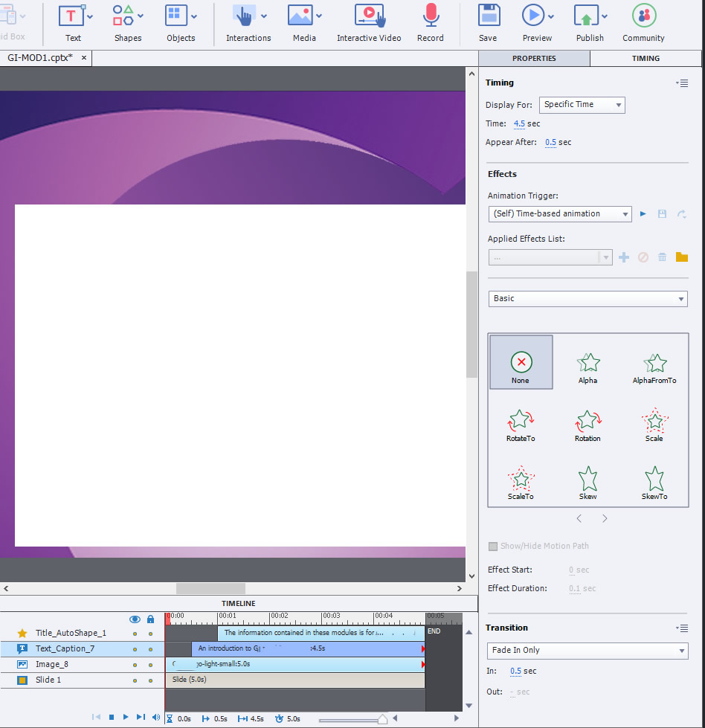705x728 pixels.
Task: Toggle the timeline lock-all icon
Action: (150, 619)
